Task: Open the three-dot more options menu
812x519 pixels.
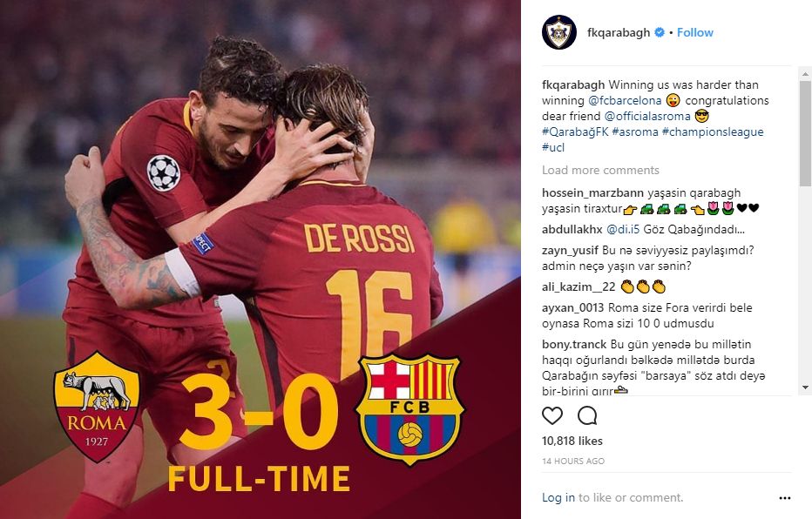Action: tap(784, 498)
